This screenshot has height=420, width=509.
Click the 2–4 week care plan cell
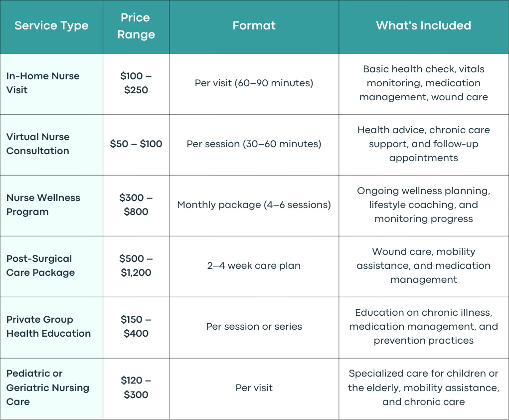pos(254,266)
